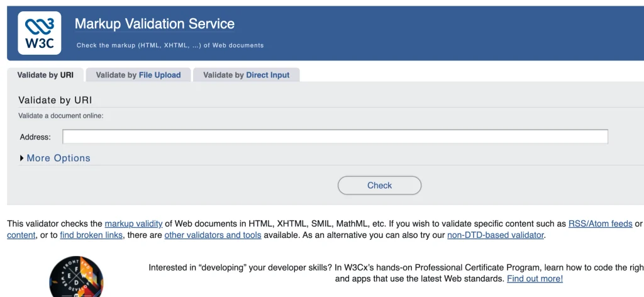Expand the More Options section
The image size is (644, 297).
55,158
